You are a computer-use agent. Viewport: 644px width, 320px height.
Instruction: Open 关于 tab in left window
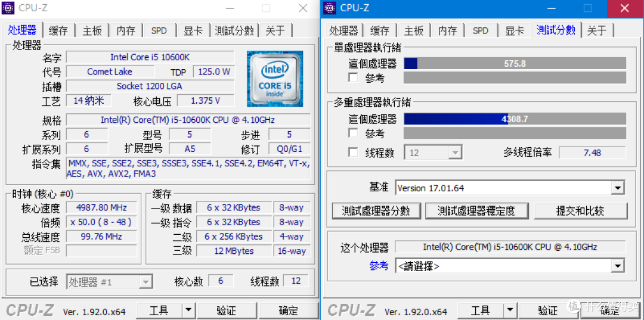(x=275, y=31)
